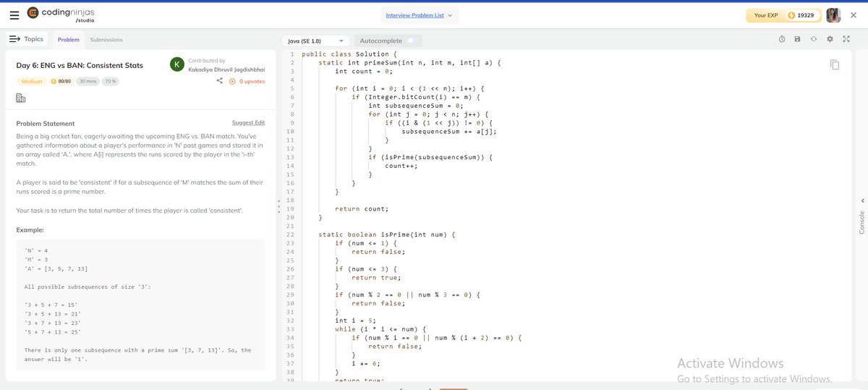Open editor settings gear icon
868x390 pixels.
coord(830,39)
